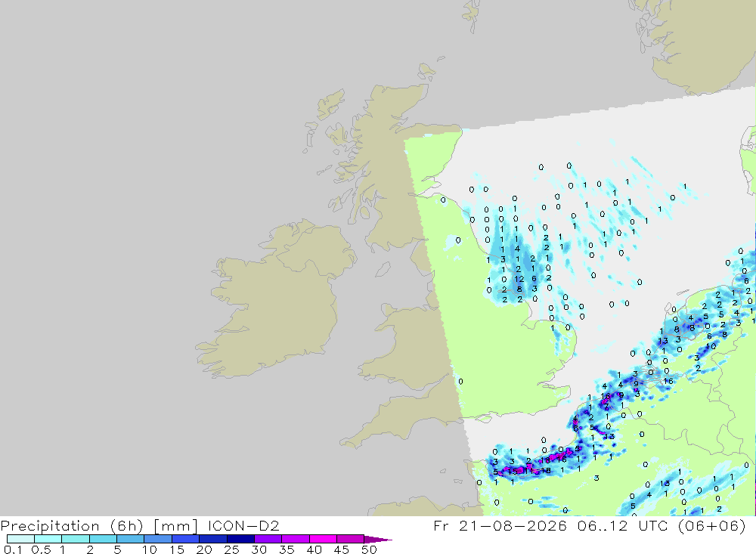Screen dimensions: 756x554
Task: Click the '(06+06)' forecast offset label
Action: click(711, 525)
